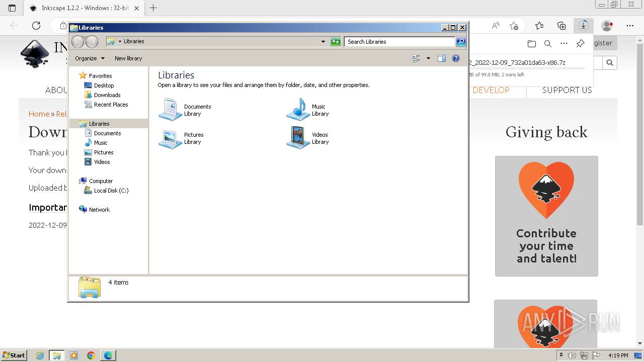Open Edge Settings and more ellipsis
Screen dimensions: 644x362
pos(630,26)
